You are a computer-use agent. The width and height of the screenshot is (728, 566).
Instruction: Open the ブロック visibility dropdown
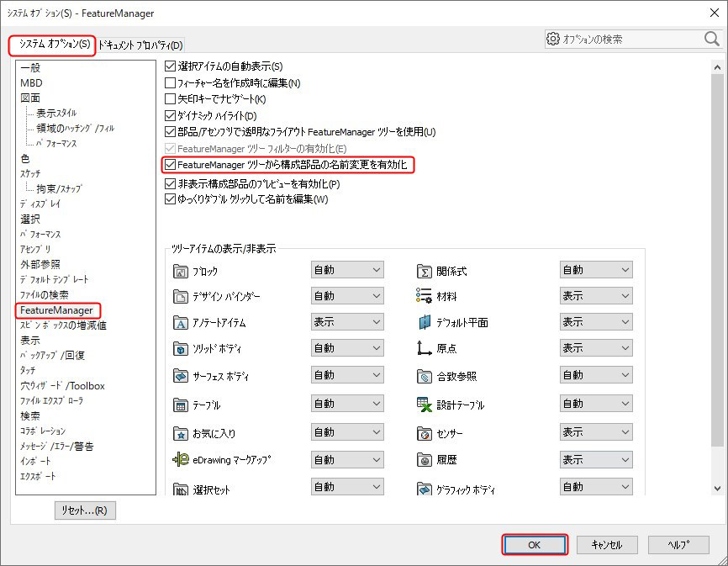coord(347,270)
